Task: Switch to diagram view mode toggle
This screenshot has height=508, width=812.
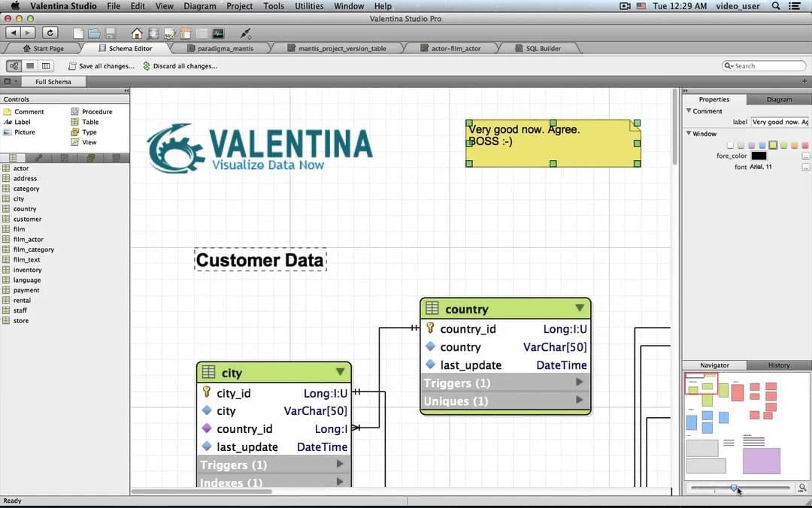Action: click(14, 66)
